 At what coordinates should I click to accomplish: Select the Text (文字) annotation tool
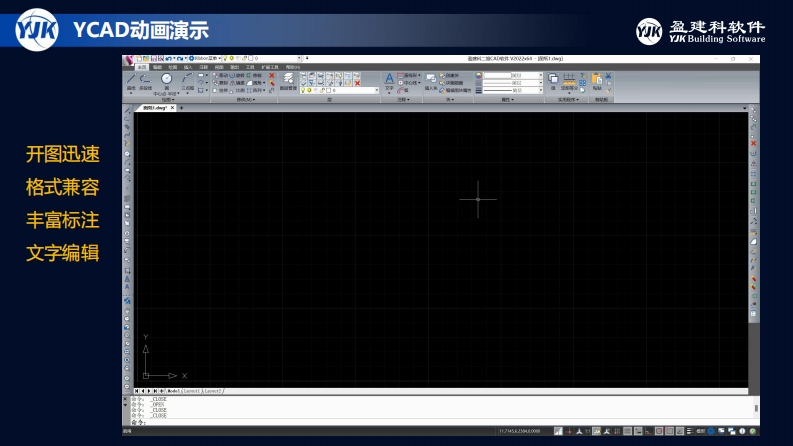pyautogui.click(x=389, y=81)
